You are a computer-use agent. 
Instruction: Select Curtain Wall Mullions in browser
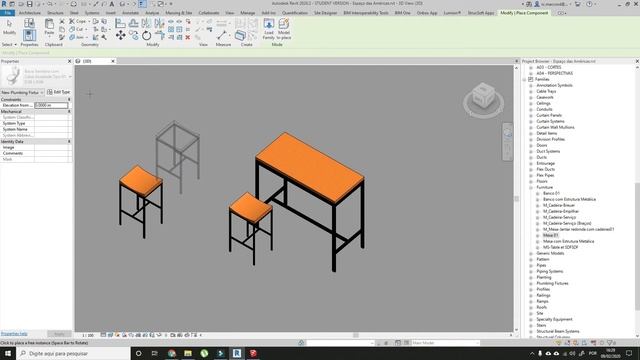555,127
